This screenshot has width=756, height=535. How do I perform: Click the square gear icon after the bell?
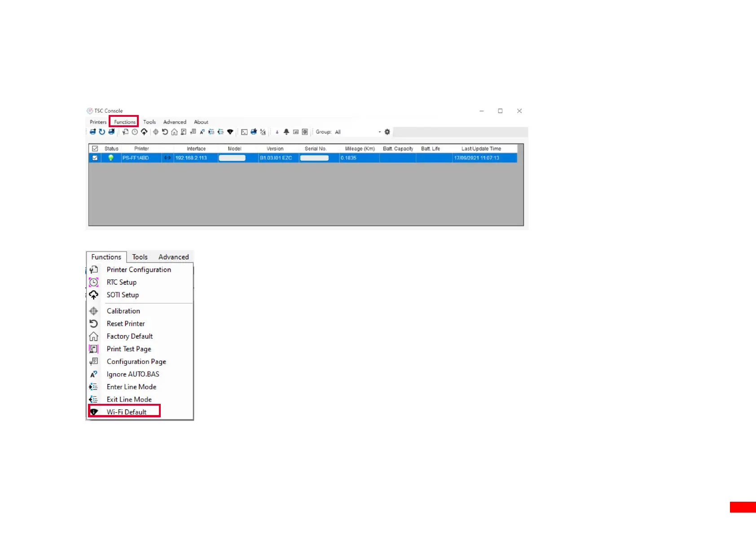tap(305, 132)
